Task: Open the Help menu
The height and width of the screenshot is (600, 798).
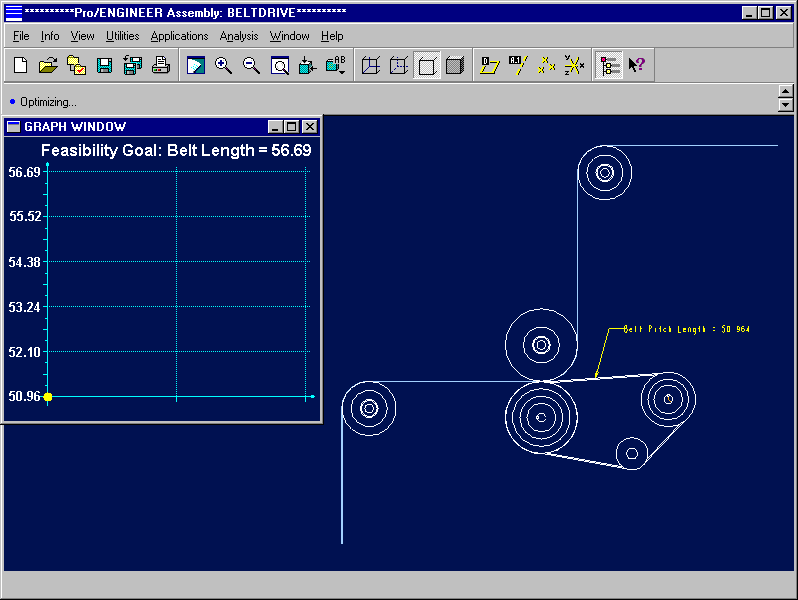Action: coord(332,36)
